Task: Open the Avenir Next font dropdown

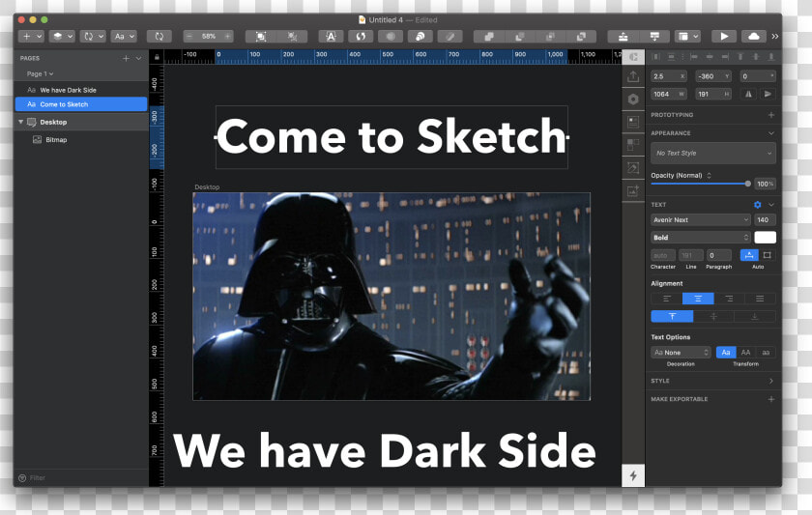Action: (700, 220)
